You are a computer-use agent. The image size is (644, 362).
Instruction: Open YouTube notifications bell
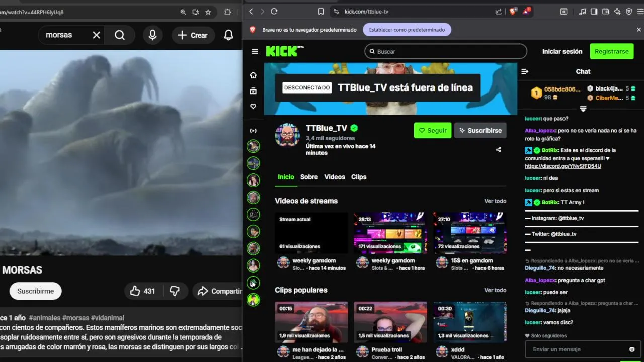(x=228, y=35)
